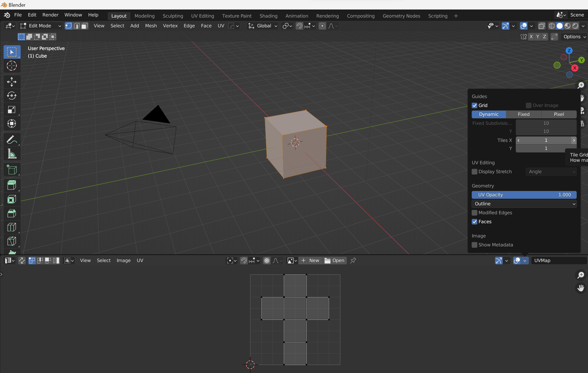Image resolution: width=588 pixels, height=373 pixels.
Task: Switch to face select mode
Action: click(x=85, y=26)
